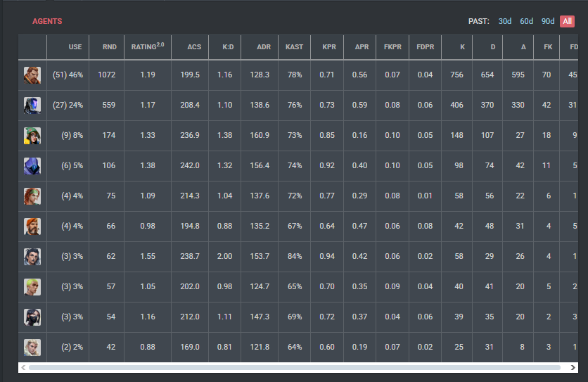Click the 147.3 ADR value

(260, 317)
